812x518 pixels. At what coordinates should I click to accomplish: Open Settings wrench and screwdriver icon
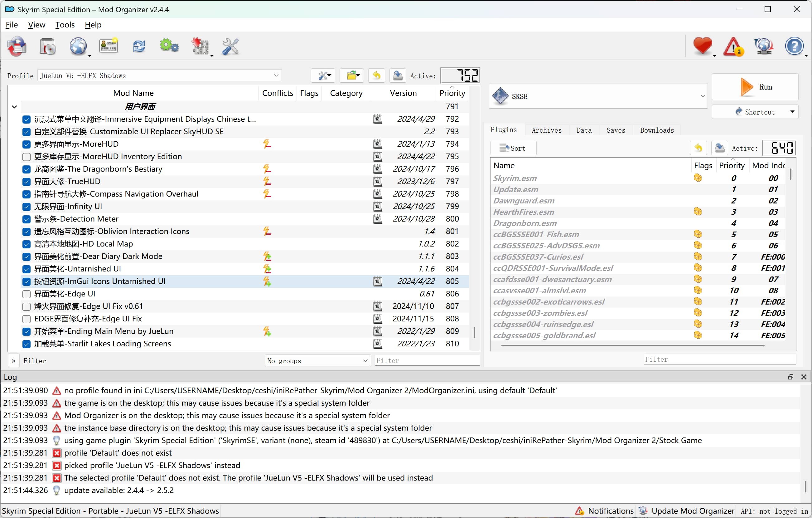(x=231, y=46)
